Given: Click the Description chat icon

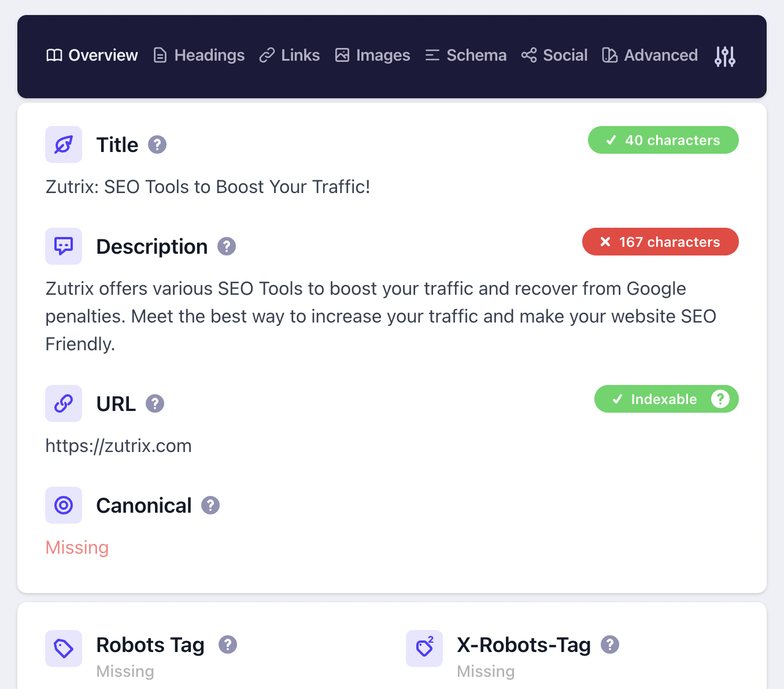Looking at the screenshot, I should pos(64,246).
